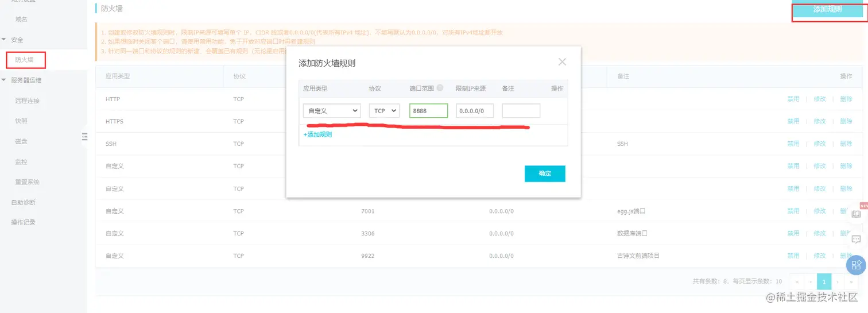The image size is (868, 313).
Task: Click the 古诗文前端项目 remark text
Action: coord(638,256)
